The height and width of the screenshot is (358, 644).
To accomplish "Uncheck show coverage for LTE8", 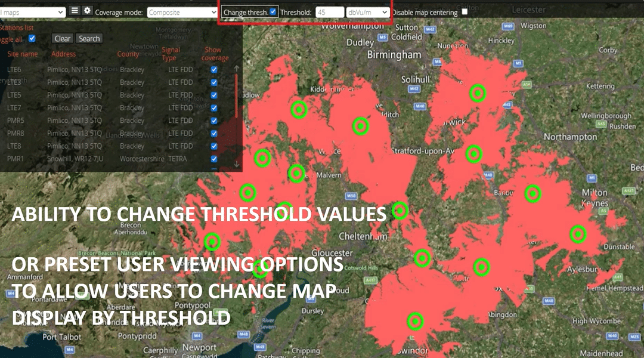I will point(214,146).
